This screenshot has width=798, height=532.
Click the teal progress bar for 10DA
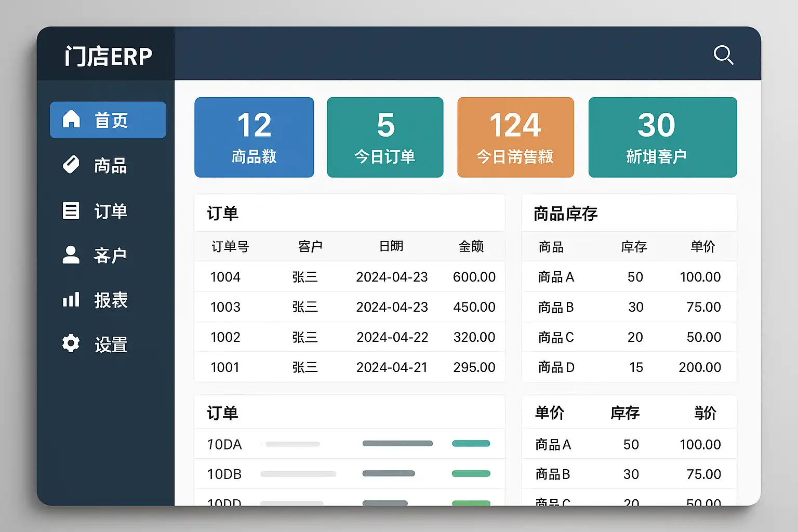coord(471,444)
